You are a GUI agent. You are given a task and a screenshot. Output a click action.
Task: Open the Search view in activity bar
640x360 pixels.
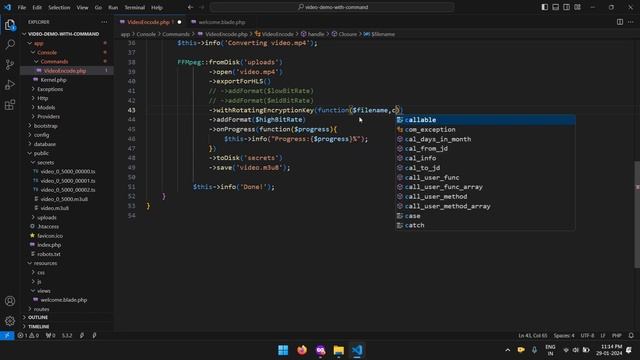(x=10, y=44)
